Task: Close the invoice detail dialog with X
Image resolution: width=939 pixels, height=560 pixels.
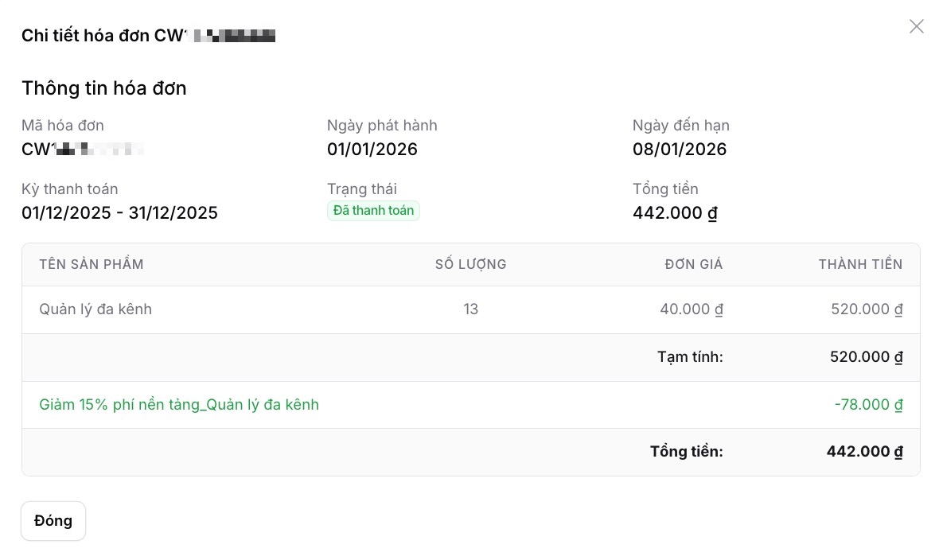Action: tap(917, 27)
